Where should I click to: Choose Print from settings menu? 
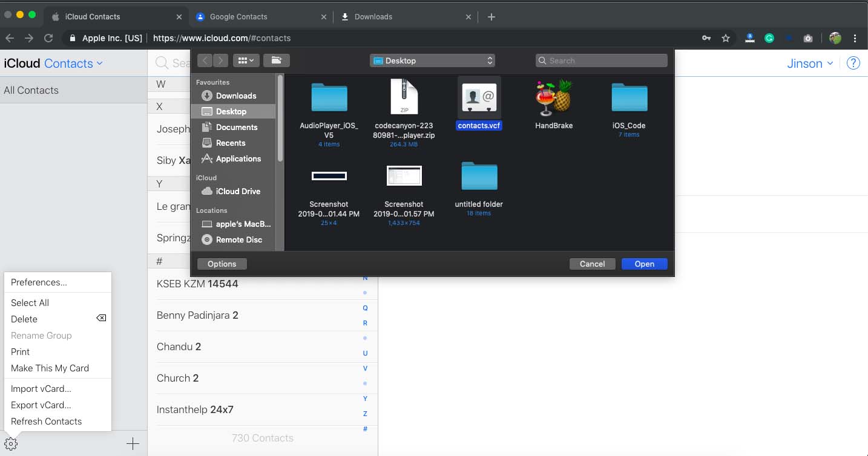(x=21, y=352)
